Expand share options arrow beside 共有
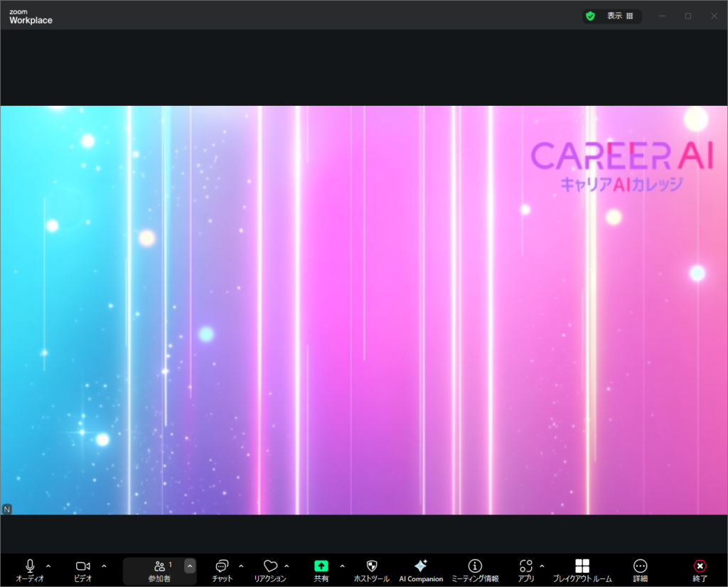Screen dimensions: 728x587 tap(342, 566)
